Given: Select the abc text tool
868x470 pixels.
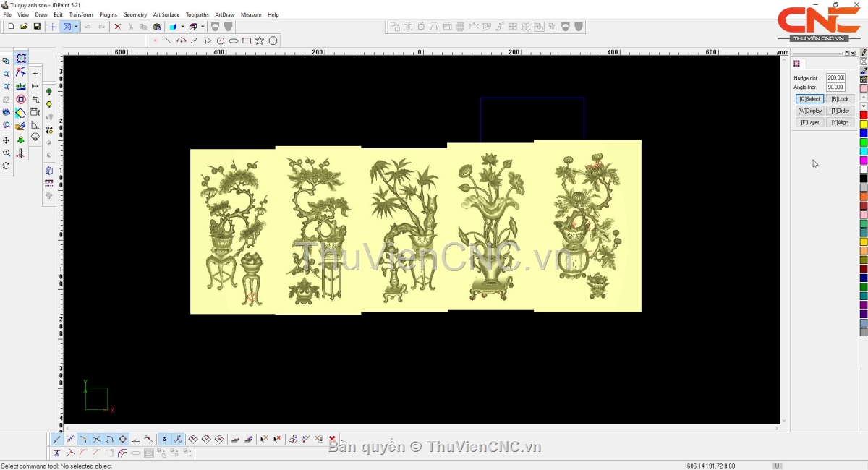Looking at the screenshot, I should point(20,86).
